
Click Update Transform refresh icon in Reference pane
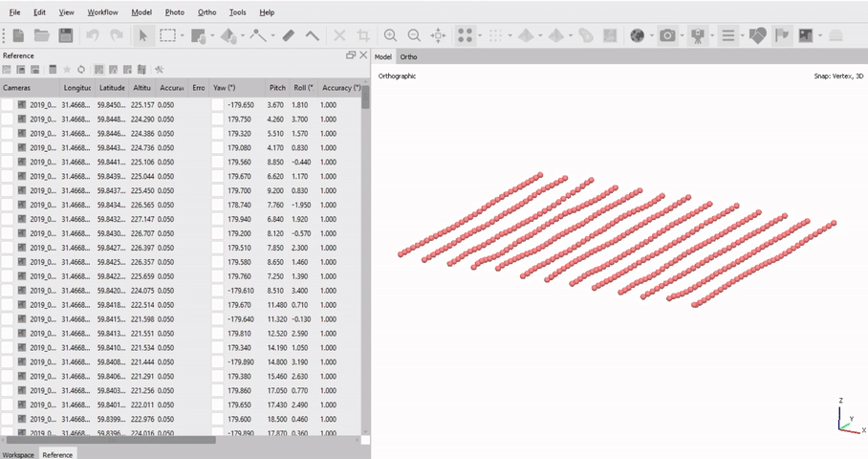point(81,69)
